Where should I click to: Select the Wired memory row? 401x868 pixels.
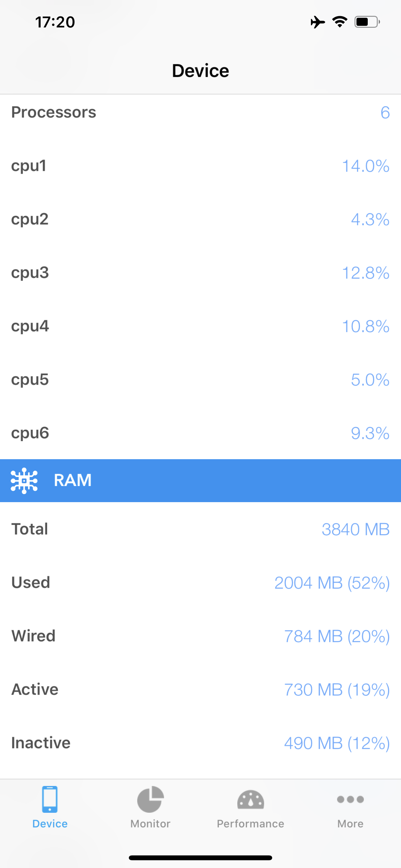pos(200,636)
